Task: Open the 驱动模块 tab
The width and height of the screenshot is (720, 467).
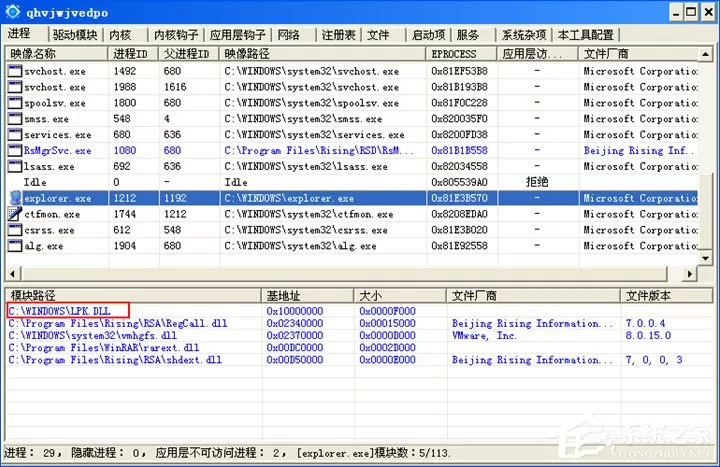Action: tap(75, 35)
